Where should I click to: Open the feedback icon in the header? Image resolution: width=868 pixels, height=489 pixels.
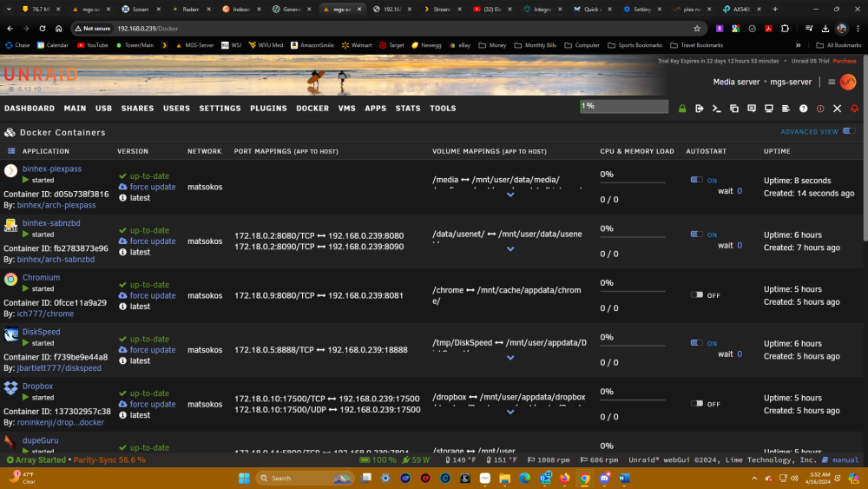[x=751, y=109]
